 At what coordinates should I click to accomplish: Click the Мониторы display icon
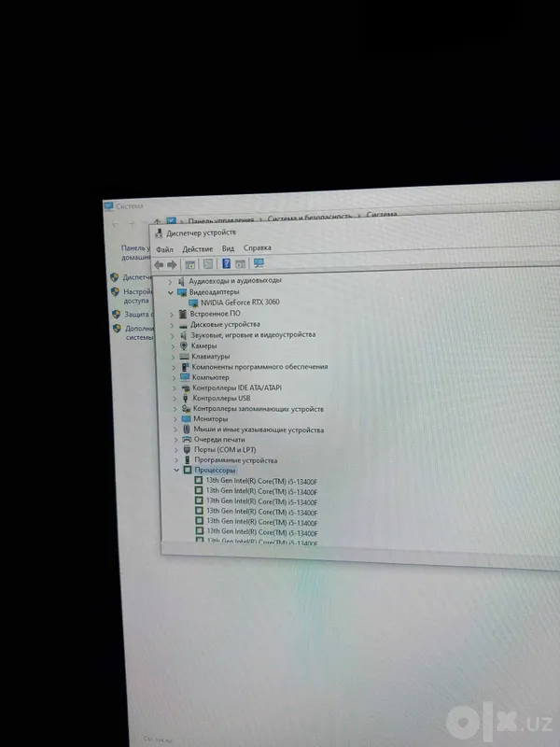tap(186, 419)
